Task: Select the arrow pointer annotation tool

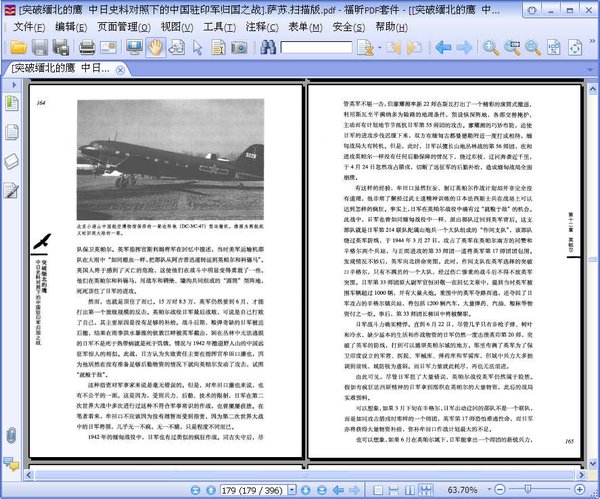Action: click(197, 48)
